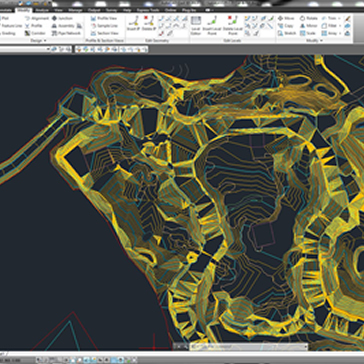Image resolution: width=364 pixels, height=364 pixels.
Task: Select the Fillet tool
Action: [329, 26]
